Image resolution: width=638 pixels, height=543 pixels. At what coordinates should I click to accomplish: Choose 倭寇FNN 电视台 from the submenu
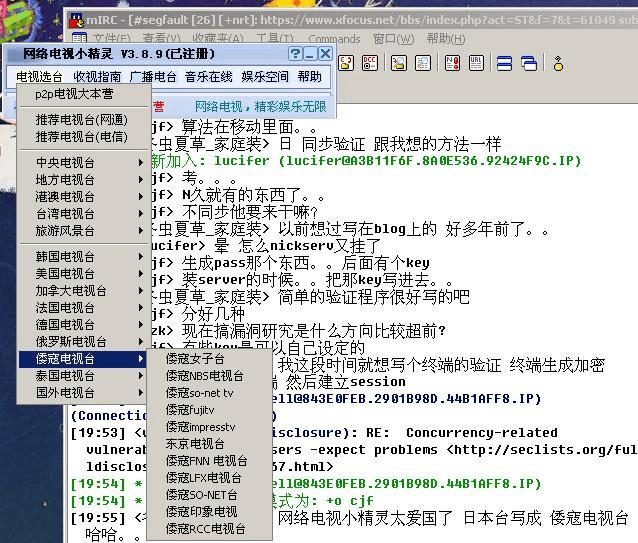pos(210,461)
